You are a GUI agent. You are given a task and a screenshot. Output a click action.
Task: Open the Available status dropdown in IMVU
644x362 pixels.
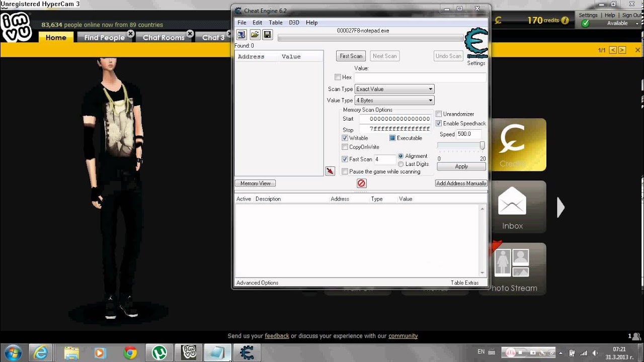tap(636, 24)
